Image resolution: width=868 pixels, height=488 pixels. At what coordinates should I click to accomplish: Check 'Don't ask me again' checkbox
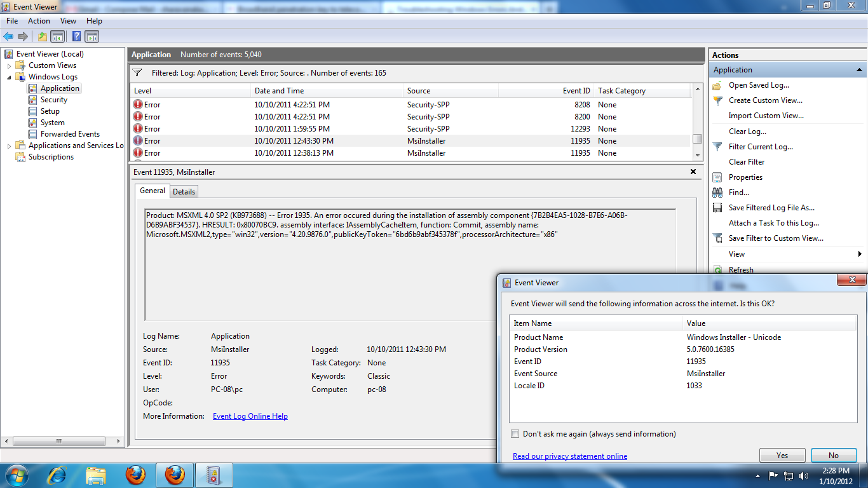click(x=515, y=434)
